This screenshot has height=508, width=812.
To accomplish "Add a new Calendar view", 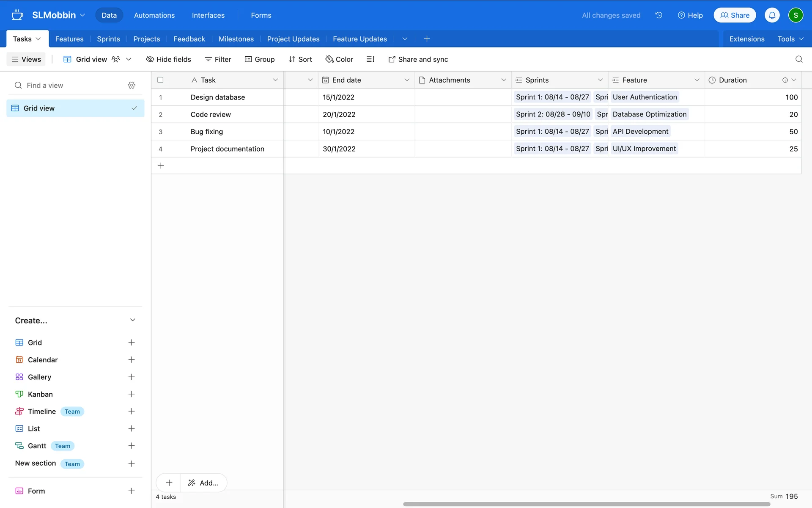I will click(132, 360).
